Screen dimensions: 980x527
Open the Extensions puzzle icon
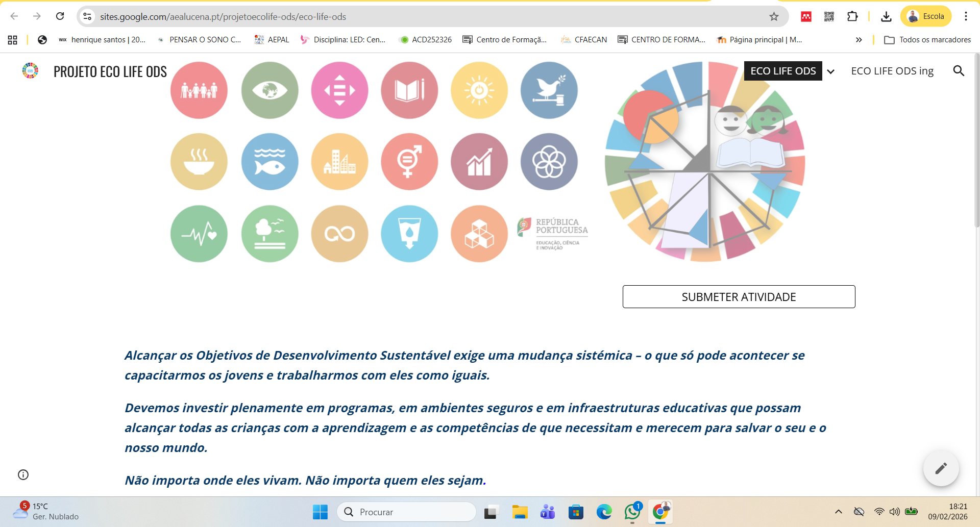pos(852,16)
